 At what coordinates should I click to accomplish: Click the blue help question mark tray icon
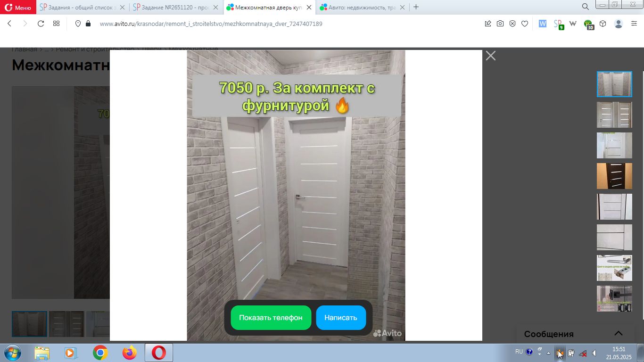point(529,352)
